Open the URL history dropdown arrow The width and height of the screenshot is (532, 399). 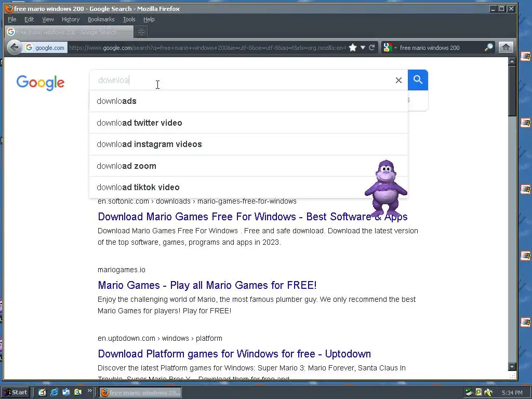(x=363, y=47)
